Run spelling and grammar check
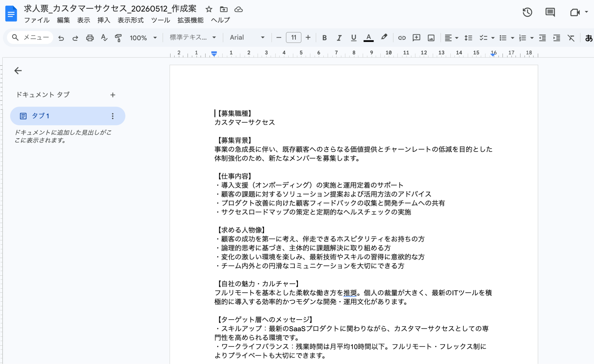Image resolution: width=594 pixels, height=364 pixels. click(104, 38)
